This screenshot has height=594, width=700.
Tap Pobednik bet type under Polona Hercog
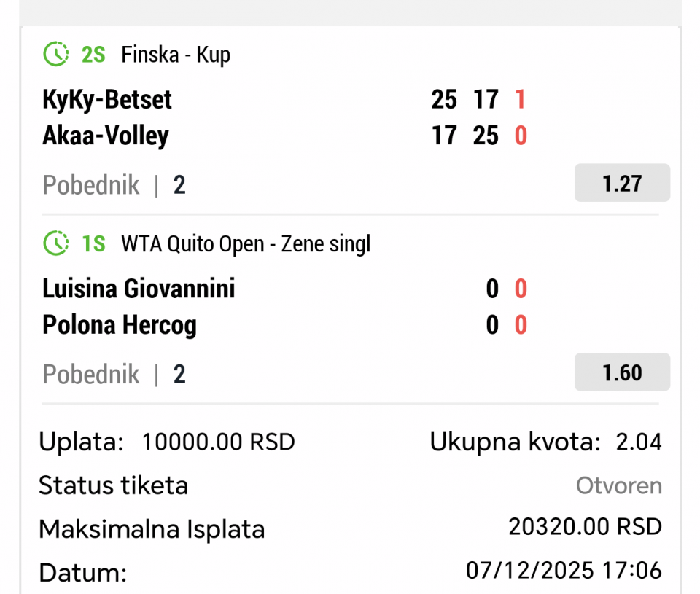91,375
